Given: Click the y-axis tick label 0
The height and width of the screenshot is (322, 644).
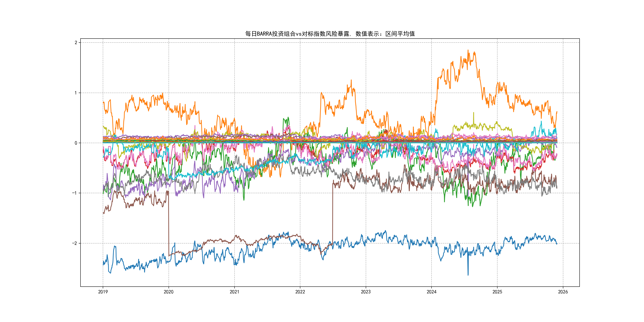Looking at the screenshot, I should [x=76, y=143].
